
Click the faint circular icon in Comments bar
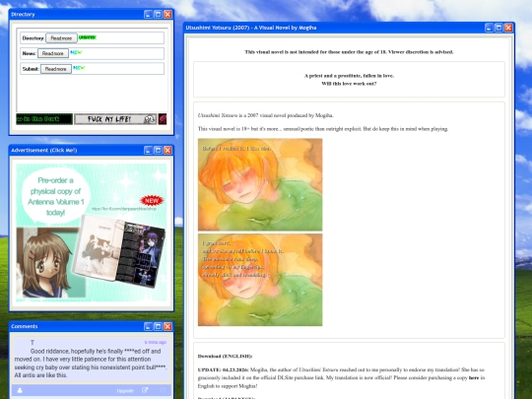click(163, 390)
